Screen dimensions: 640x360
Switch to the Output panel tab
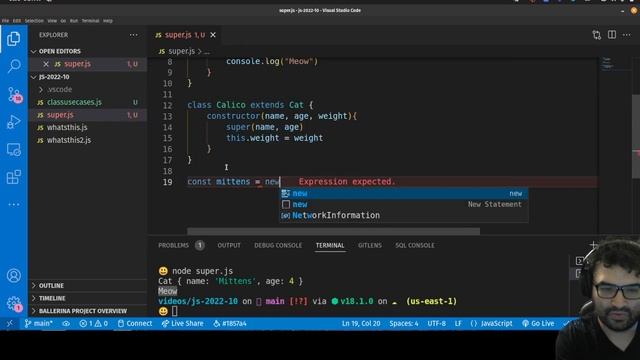229,245
